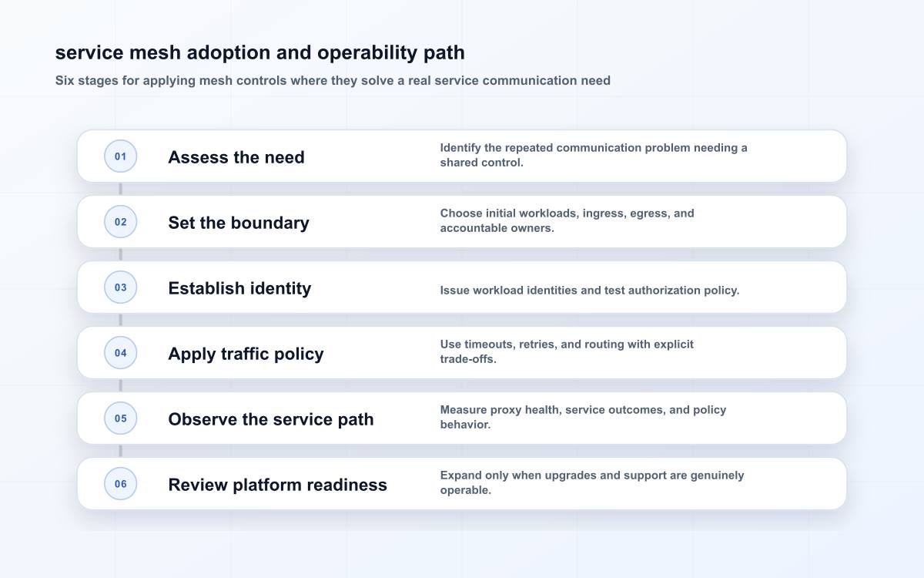
Task: Click the timeouts, retries, and routing description
Action: (x=567, y=351)
